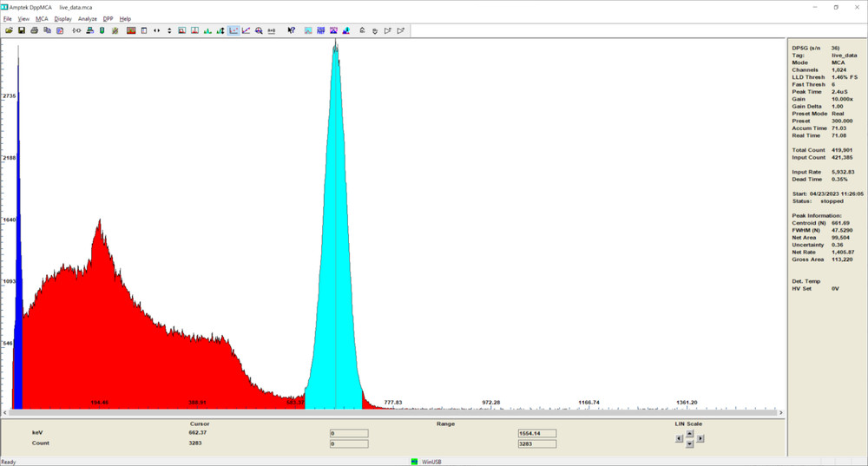Click the connect device link icon
Screen dimensions: 868x466
[76, 31]
